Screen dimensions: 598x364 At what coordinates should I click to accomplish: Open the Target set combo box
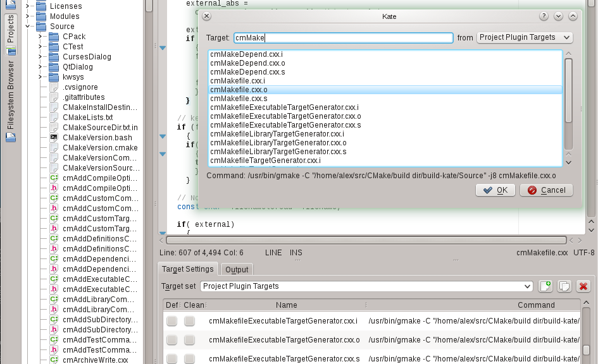(x=366, y=286)
